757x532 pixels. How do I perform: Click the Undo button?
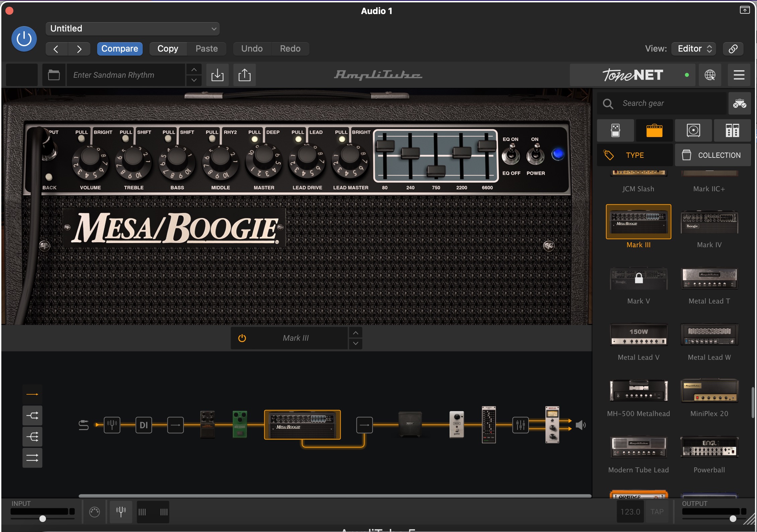point(252,49)
